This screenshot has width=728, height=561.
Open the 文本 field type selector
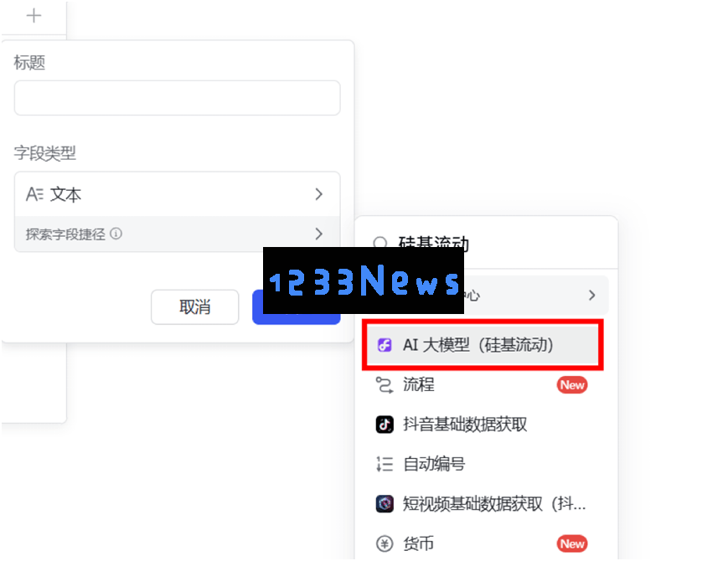177,194
